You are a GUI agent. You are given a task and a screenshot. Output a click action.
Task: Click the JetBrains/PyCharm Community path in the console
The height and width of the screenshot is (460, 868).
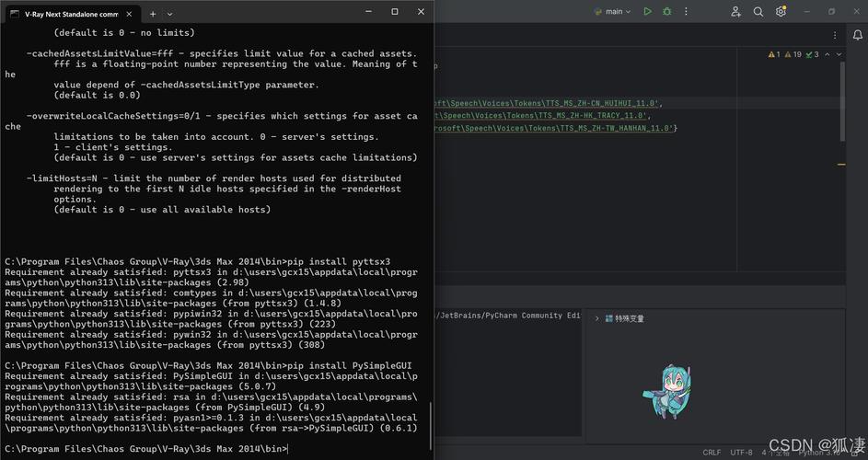coord(507,316)
